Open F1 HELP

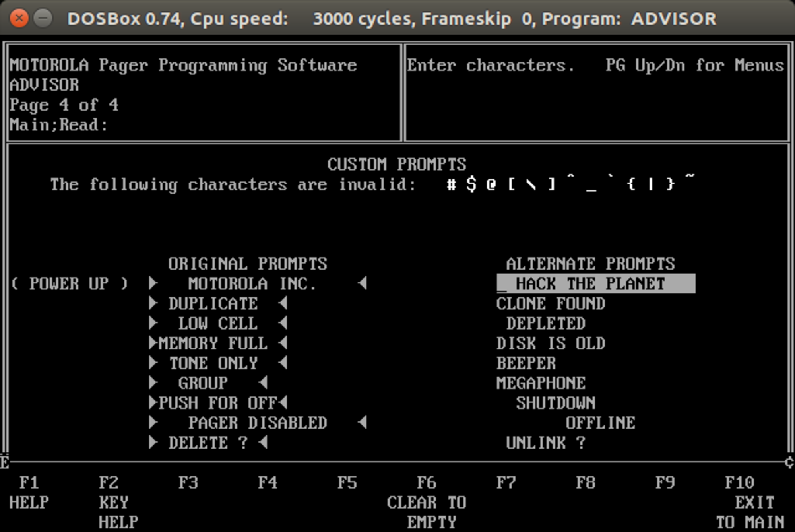[29, 493]
